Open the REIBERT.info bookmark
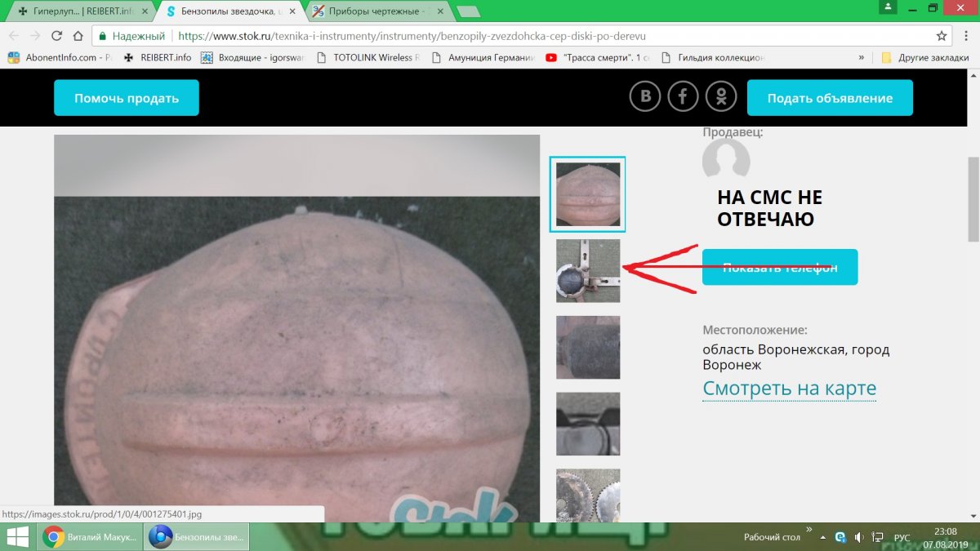Image resolution: width=980 pixels, height=551 pixels. (157, 58)
